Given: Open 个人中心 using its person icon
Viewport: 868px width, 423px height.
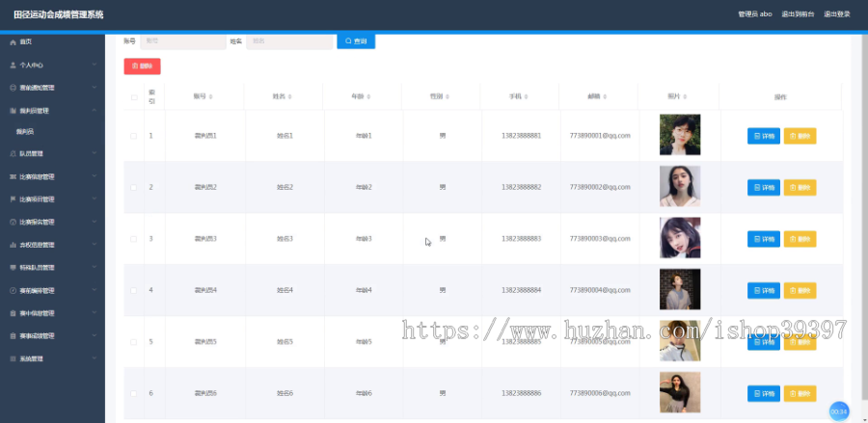Looking at the screenshot, I should coord(14,66).
